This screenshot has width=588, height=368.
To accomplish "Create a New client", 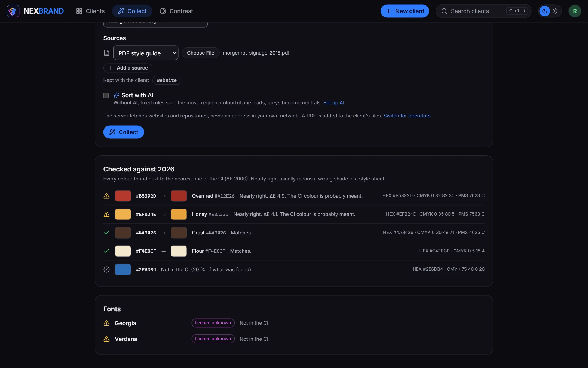I will click(x=405, y=11).
